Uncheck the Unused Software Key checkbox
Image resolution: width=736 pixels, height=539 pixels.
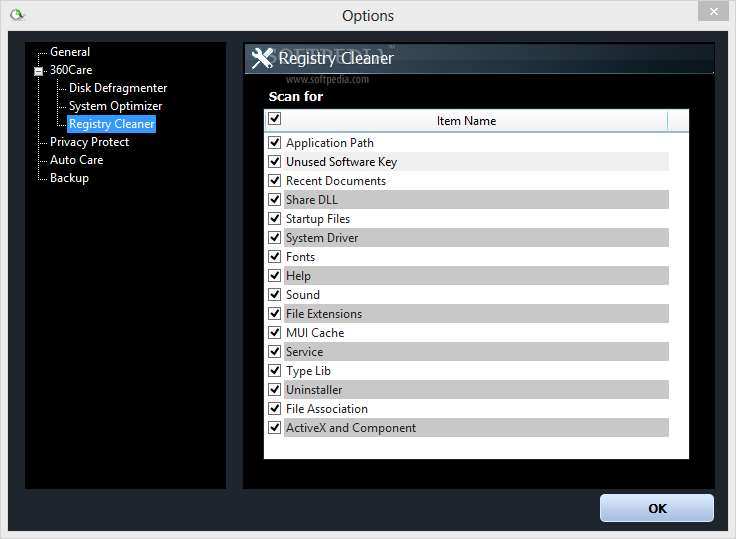point(275,162)
